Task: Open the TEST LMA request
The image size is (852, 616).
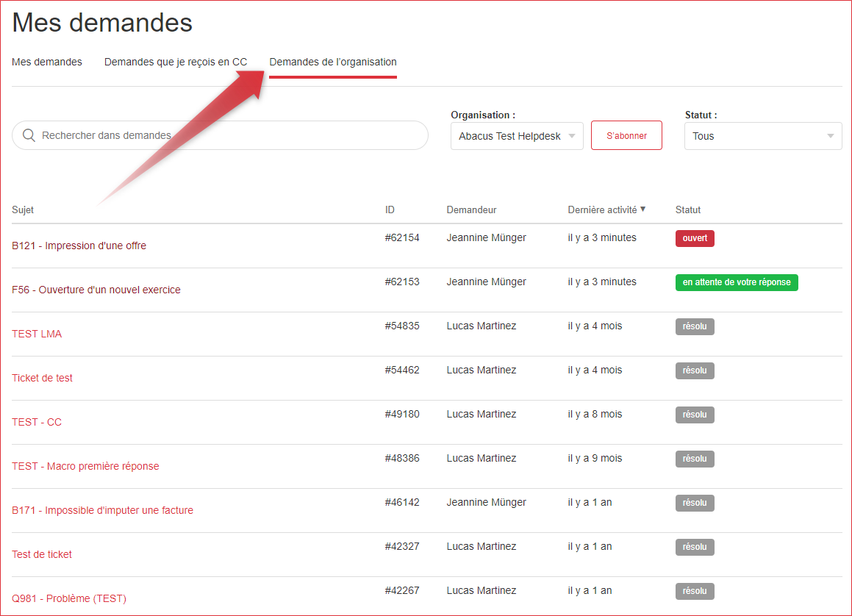Action: (37, 334)
